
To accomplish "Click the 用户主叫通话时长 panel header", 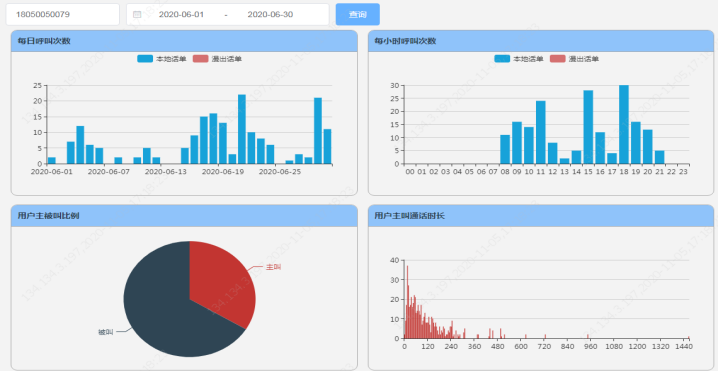I will pyautogui.click(x=541, y=216).
